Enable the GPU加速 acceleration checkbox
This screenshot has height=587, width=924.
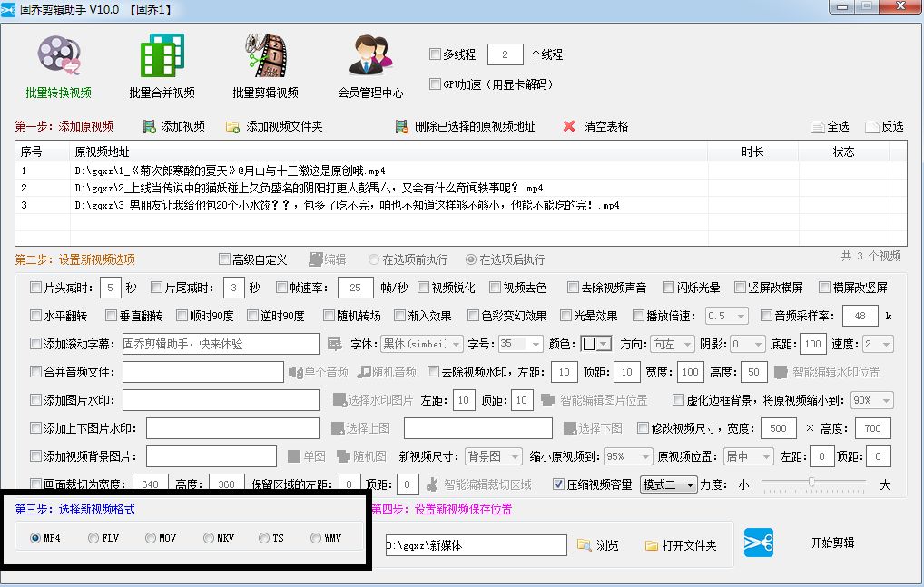tap(434, 83)
